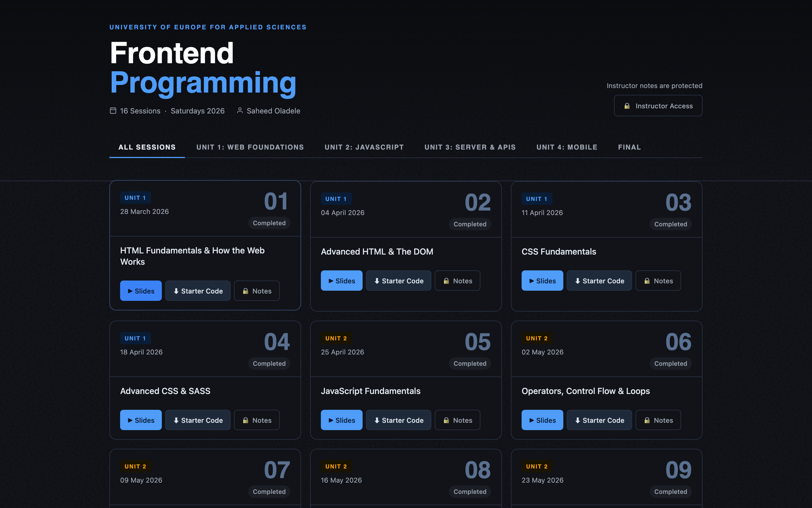Click Completed badge on session 04
The width and height of the screenshot is (812, 508).
coord(269,364)
